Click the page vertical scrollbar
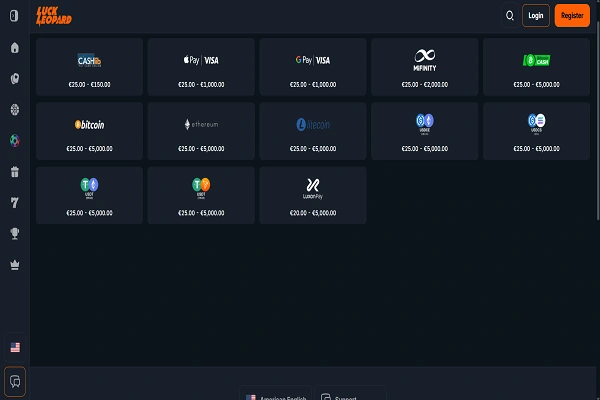Image resolution: width=600 pixels, height=400 pixels. (598, 119)
